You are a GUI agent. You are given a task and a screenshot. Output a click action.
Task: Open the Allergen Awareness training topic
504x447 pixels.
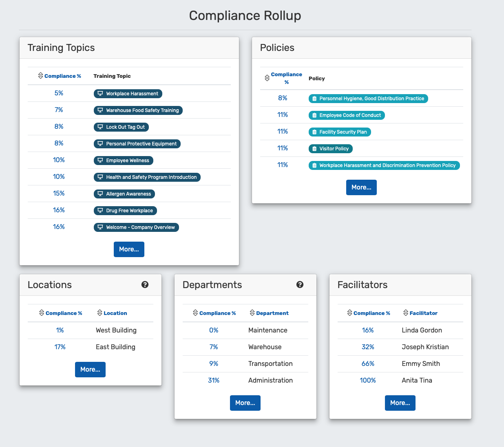pos(124,194)
